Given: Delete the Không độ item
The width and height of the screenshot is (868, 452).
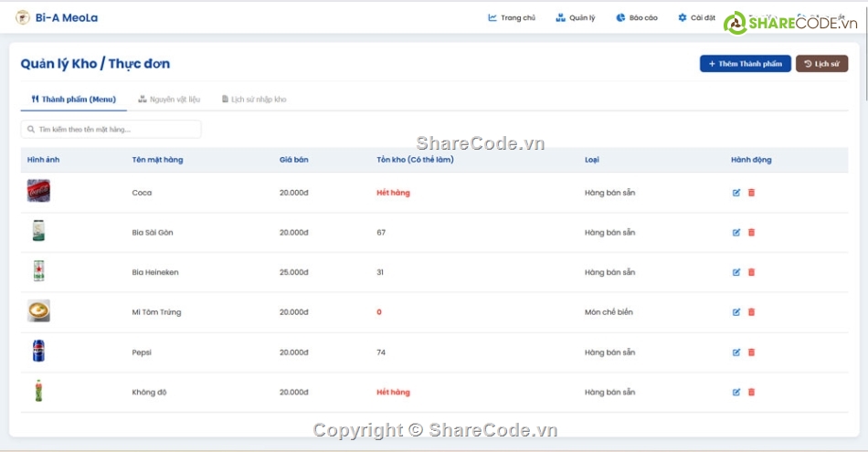Looking at the screenshot, I should tap(751, 393).
